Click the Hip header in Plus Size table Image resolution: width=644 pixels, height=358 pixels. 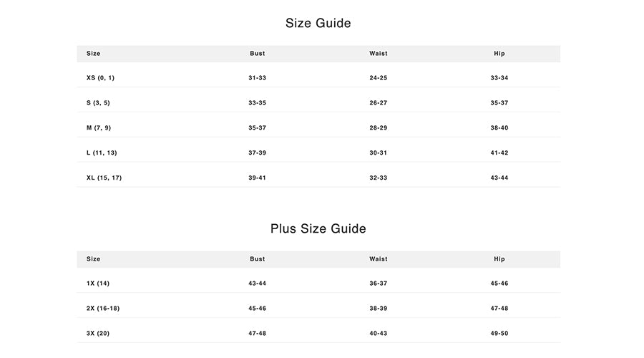[x=499, y=259]
